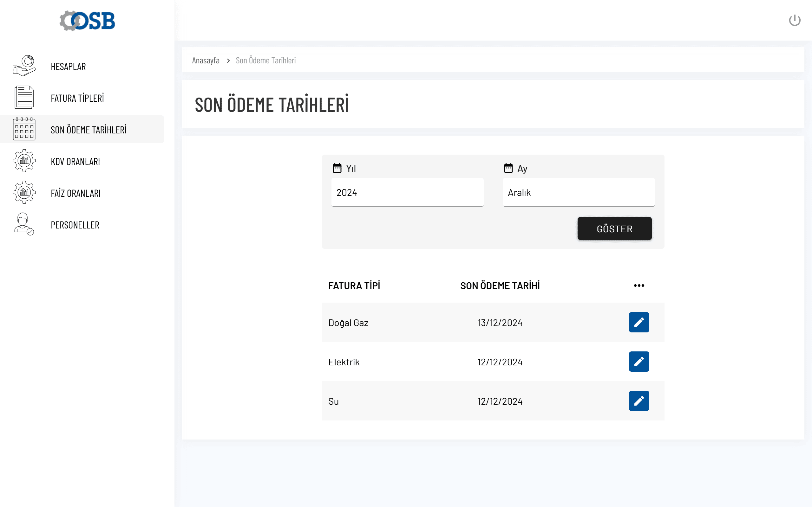The width and height of the screenshot is (812, 507).
Task: Edit the Doğal Gaz due date
Action: (638, 322)
